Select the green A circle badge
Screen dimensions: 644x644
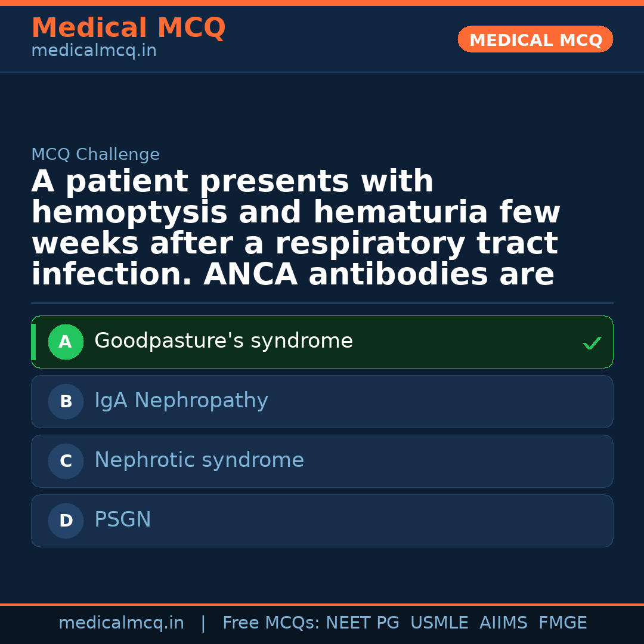(66, 342)
